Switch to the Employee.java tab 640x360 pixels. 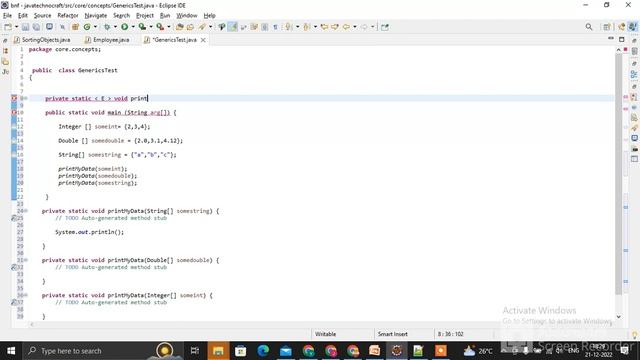[x=107, y=40]
